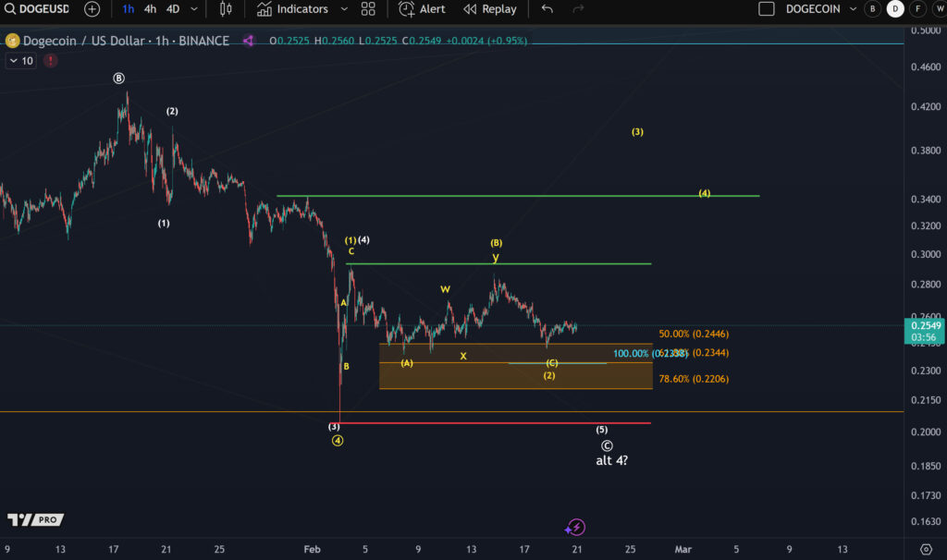This screenshot has width=947, height=560.
Task: Click the add symbol plus icon
Action: 92,9
